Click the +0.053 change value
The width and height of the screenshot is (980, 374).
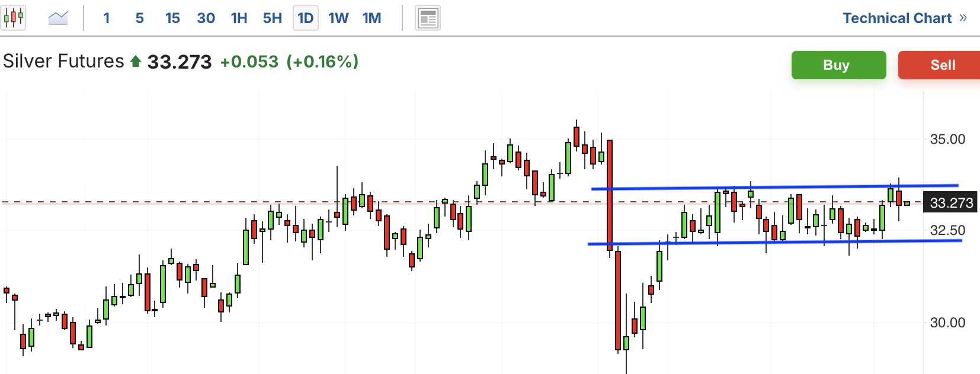(249, 62)
